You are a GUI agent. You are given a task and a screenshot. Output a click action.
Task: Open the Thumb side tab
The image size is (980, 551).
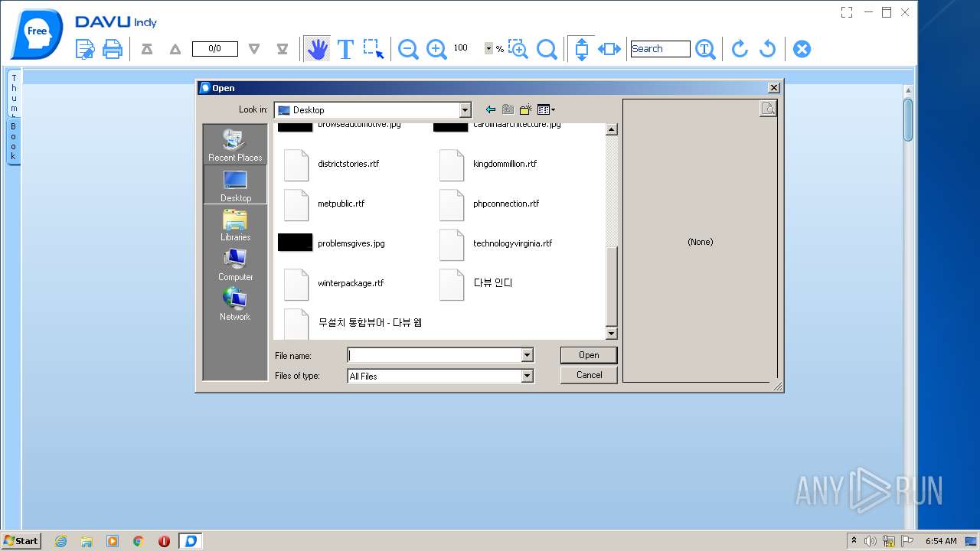pos(14,95)
